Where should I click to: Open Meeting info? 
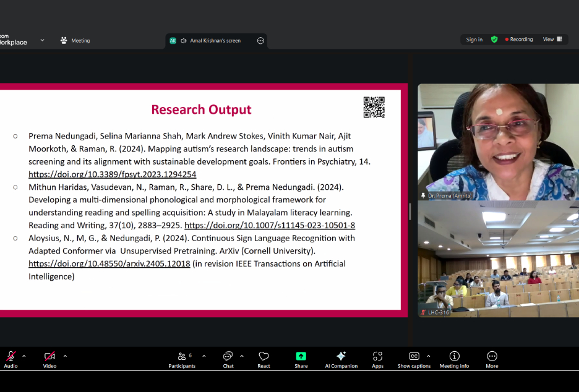click(x=454, y=359)
